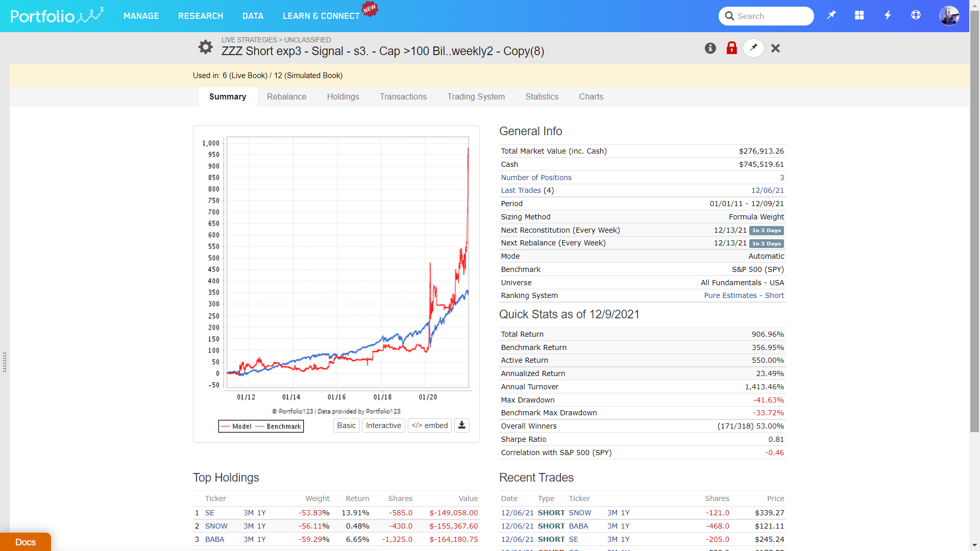Expand the RESEARCH menu
The image size is (980, 551).
click(x=201, y=16)
